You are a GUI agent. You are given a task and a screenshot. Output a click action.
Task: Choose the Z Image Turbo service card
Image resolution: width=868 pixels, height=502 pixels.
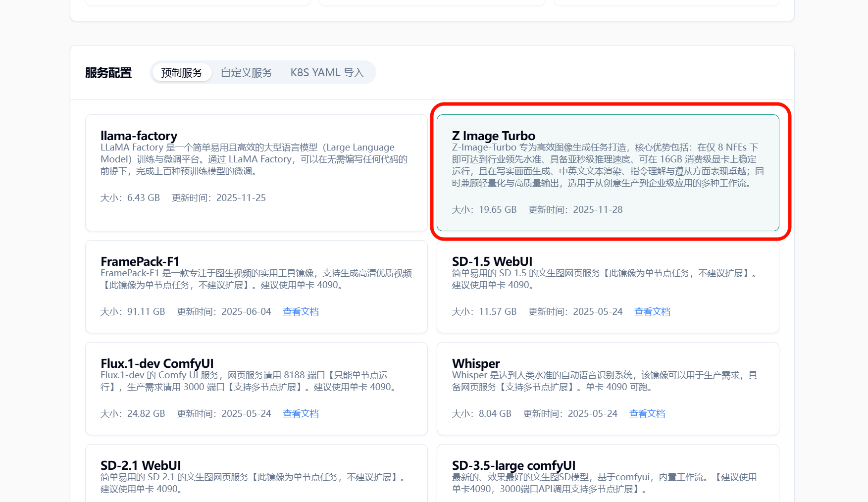coord(608,172)
